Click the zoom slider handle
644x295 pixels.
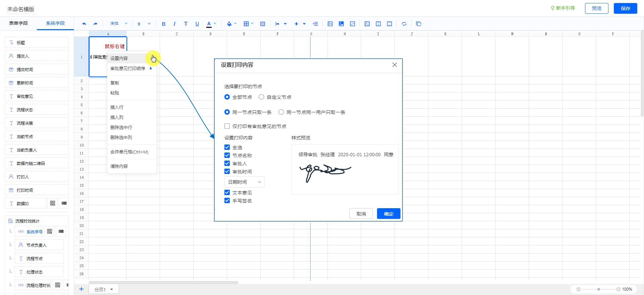599,289
